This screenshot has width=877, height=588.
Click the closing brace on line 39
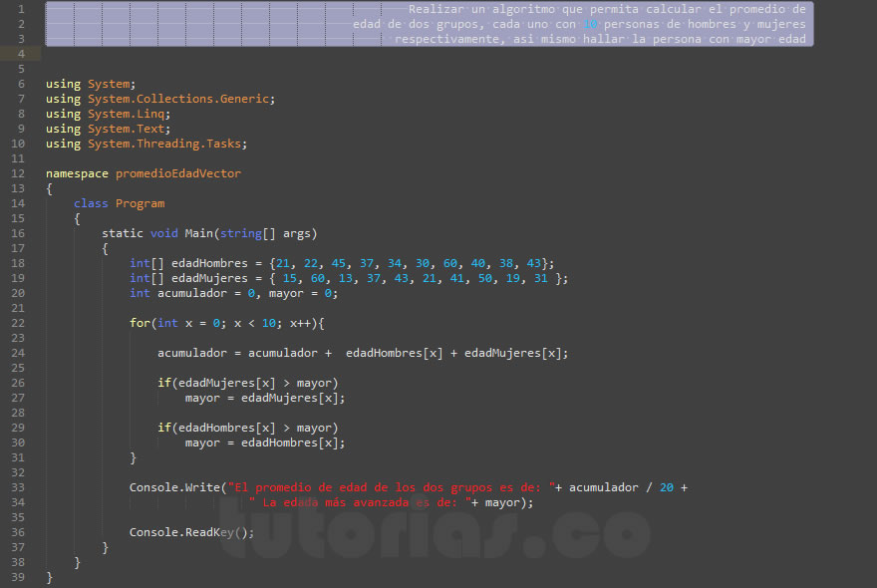click(x=48, y=576)
